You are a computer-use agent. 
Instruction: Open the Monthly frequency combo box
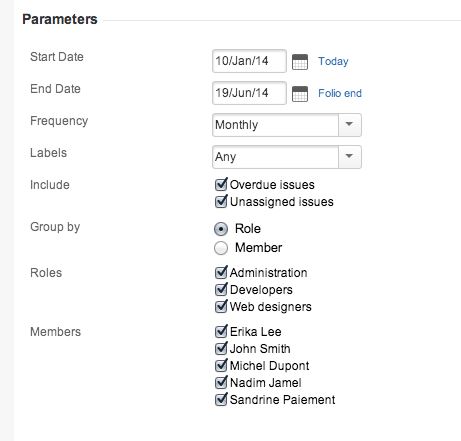click(287, 125)
